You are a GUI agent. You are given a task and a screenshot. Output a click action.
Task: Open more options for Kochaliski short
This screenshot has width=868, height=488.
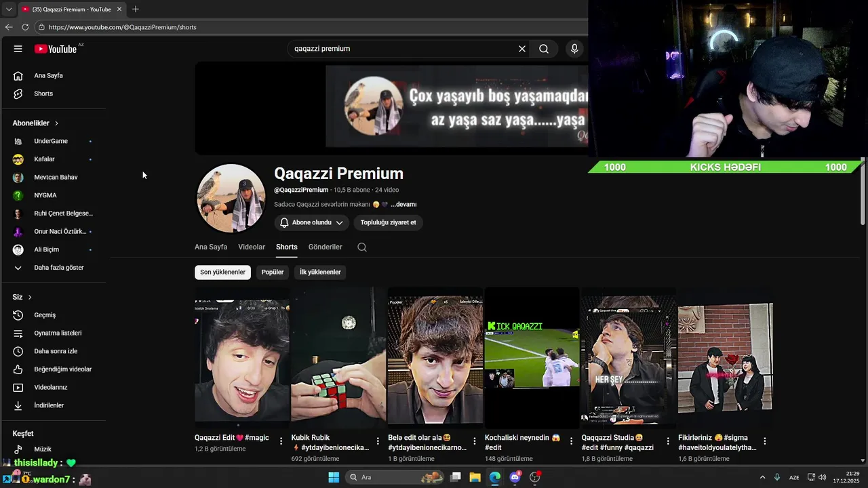(x=571, y=441)
